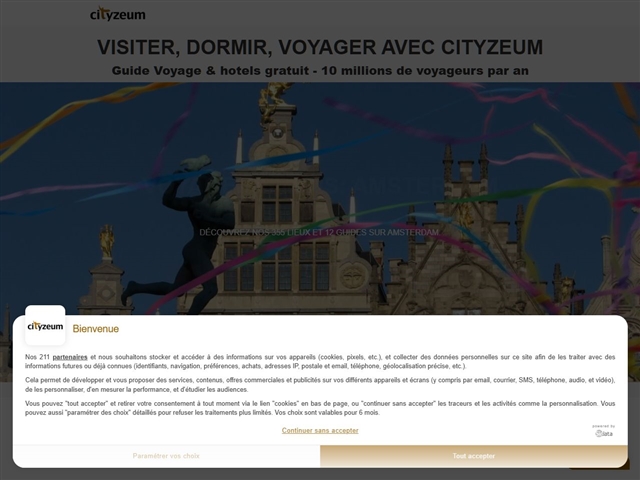The width and height of the screenshot is (640, 480).
Task: Click the Guide Voyage & hotels gratuit subtitle
Action: [320, 71]
